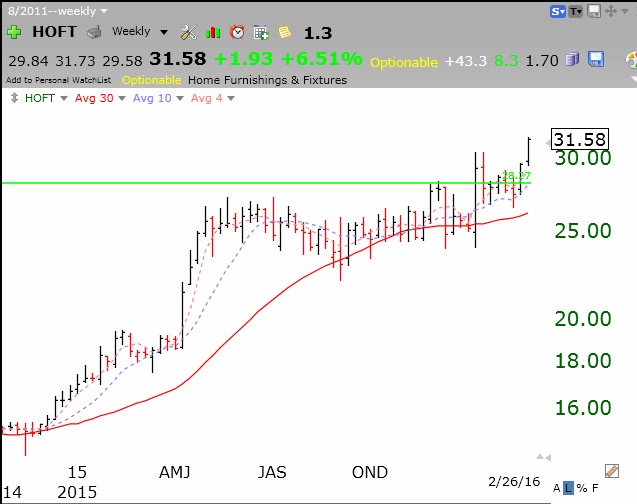This screenshot has width=637, height=504.
Task: Expand the Avg 10 indicator dropdown
Action: click(180, 98)
